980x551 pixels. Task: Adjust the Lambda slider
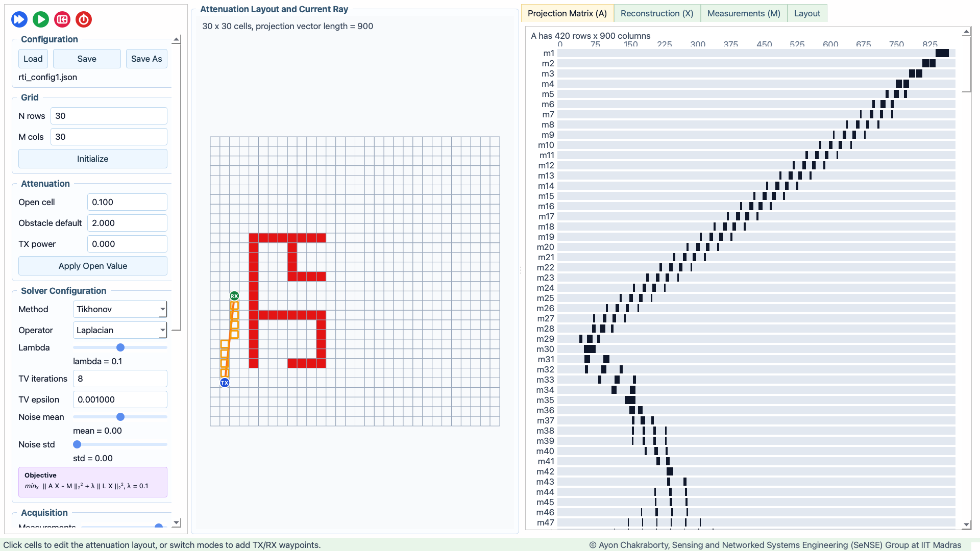pyautogui.click(x=120, y=347)
